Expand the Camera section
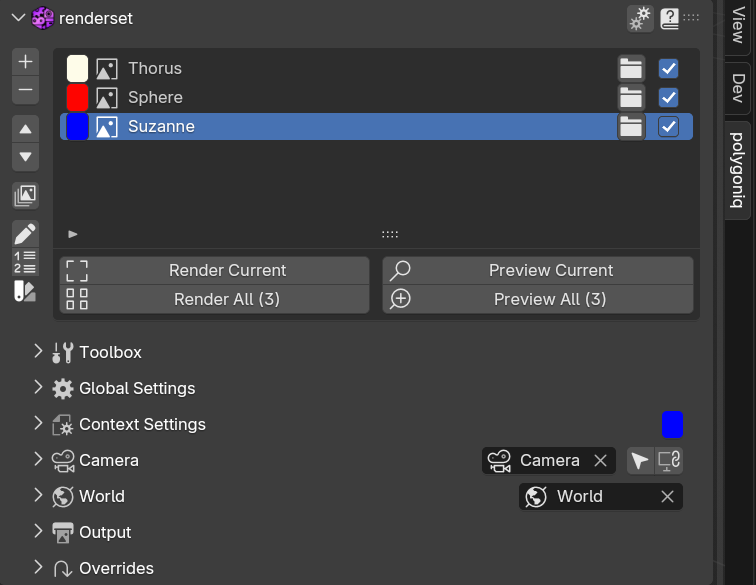Viewport: 756px width, 585px height. [x=38, y=459]
